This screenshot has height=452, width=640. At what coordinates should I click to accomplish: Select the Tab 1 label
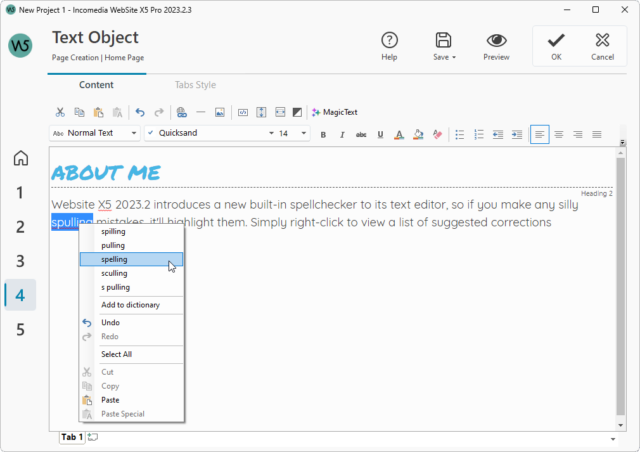pyautogui.click(x=72, y=437)
